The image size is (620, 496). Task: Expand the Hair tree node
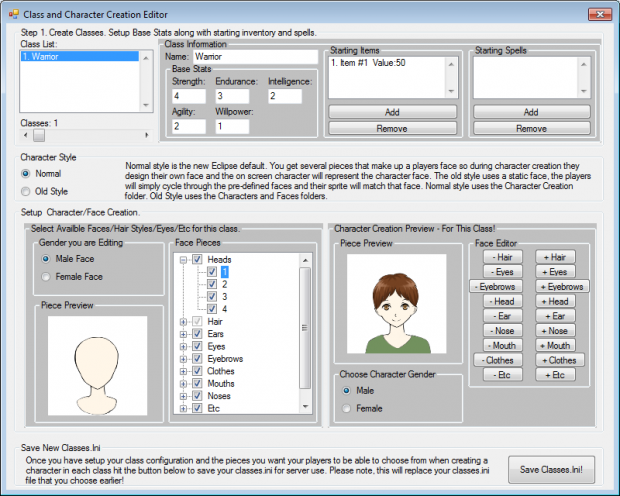184,321
